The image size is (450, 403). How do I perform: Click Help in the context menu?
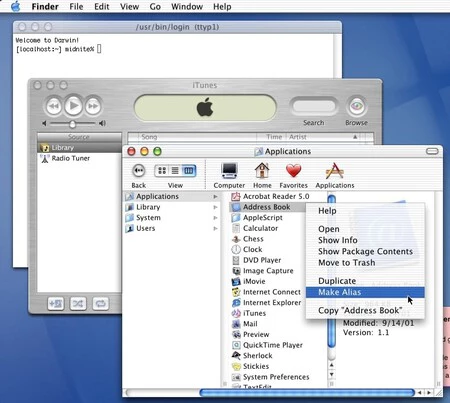coord(365,211)
